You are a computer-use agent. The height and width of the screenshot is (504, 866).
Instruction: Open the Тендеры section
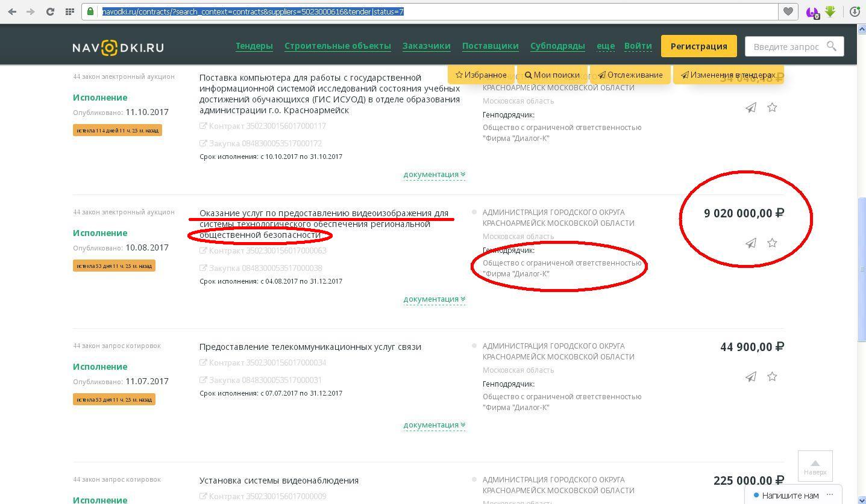(254, 46)
